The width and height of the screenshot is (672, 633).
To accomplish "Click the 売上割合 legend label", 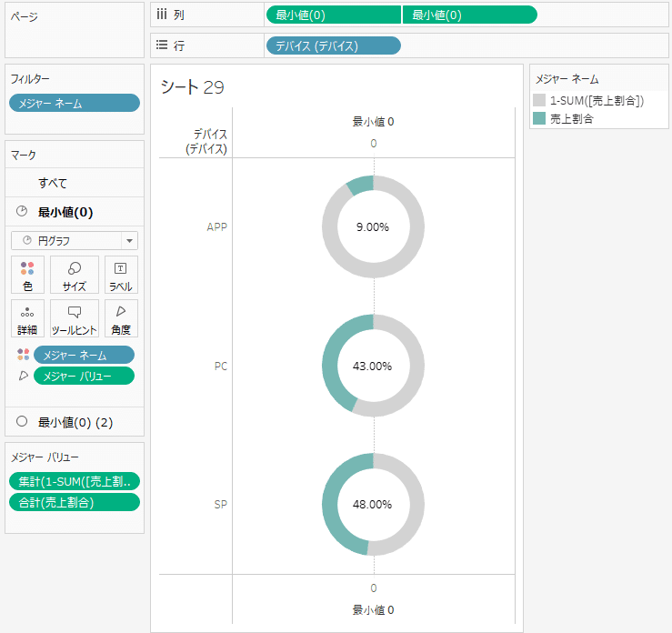I will pos(572,119).
